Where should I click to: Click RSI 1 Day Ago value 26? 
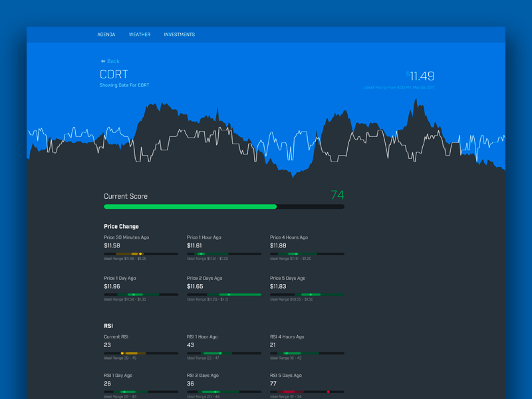[107, 384]
